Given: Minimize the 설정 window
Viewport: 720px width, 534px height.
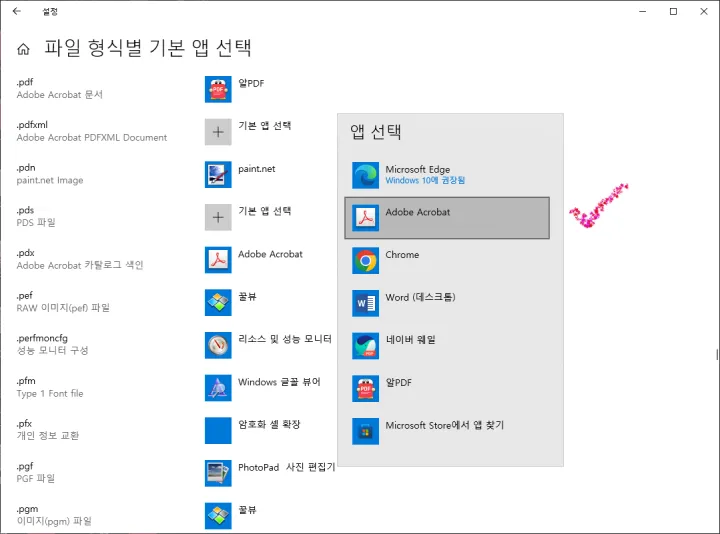Looking at the screenshot, I should click(x=643, y=11).
